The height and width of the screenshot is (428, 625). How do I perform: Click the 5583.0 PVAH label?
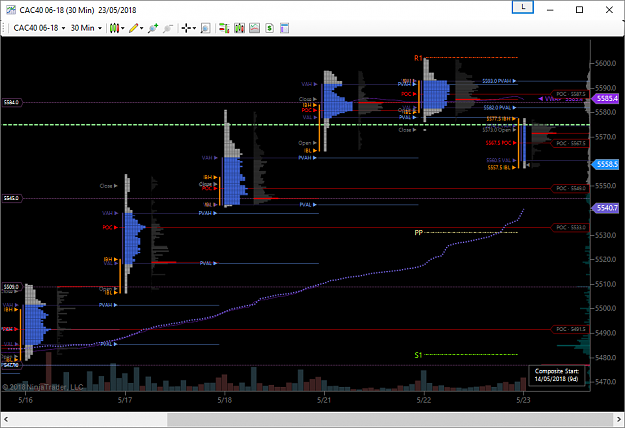[499, 81]
